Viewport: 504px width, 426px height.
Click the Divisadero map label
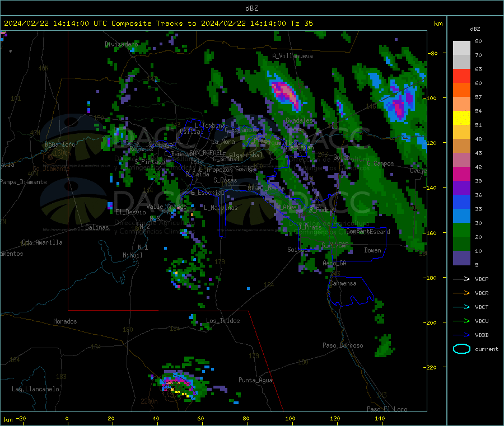click(x=121, y=44)
